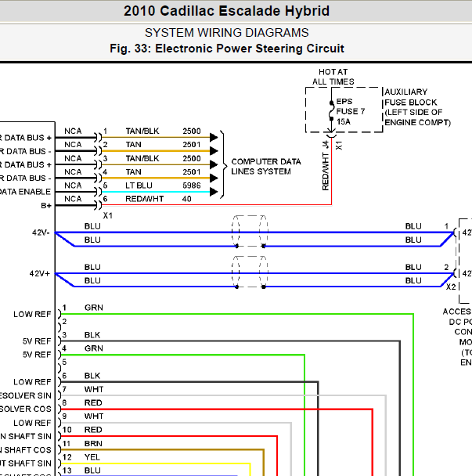
Task: Select the "5V REF" label beside pin 4
Action: tap(37, 355)
